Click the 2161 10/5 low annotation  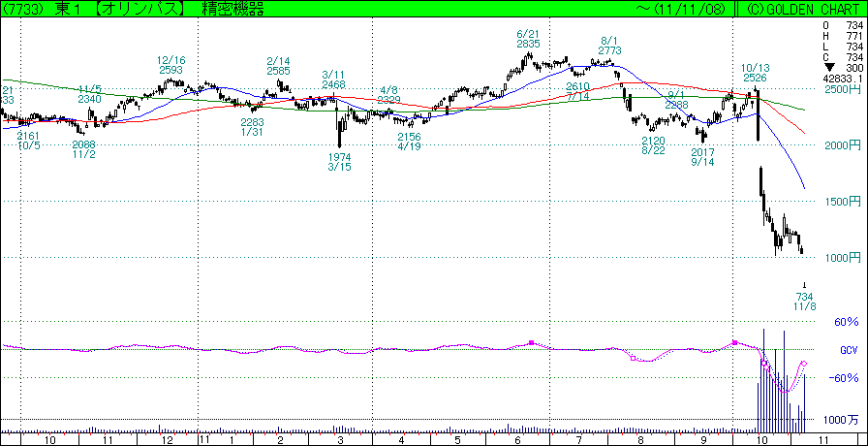28,141
